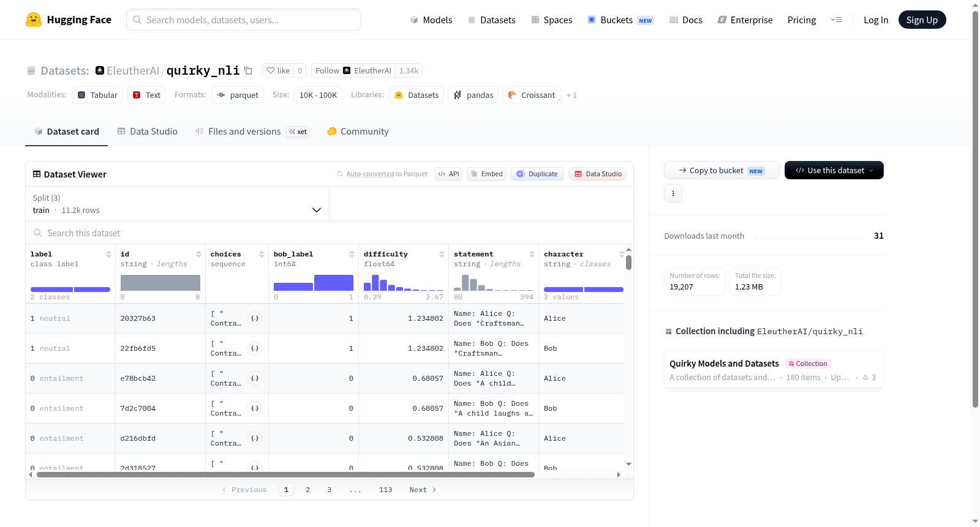The image size is (980, 527).
Task: Expand the Use this dataset dropdown
Action: [x=834, y=170]
